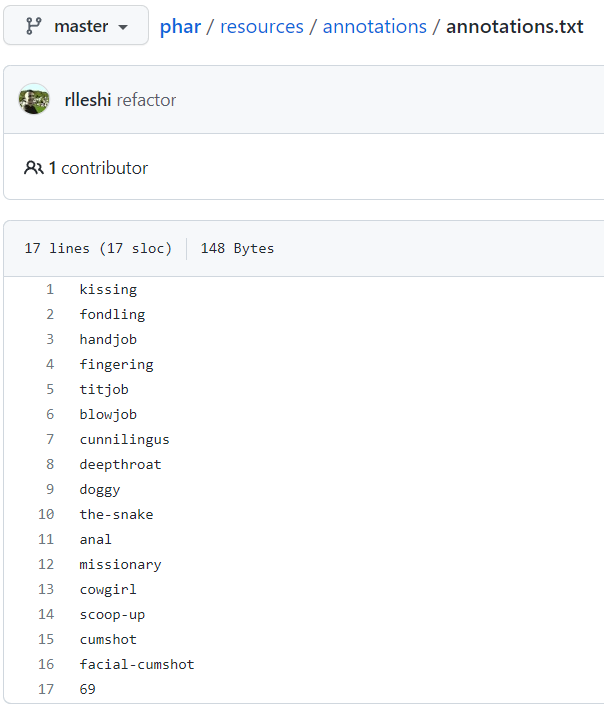Click the word missionary on line 12
The width and height of the screenshot is (604, 705).
[x=120, y=564]
